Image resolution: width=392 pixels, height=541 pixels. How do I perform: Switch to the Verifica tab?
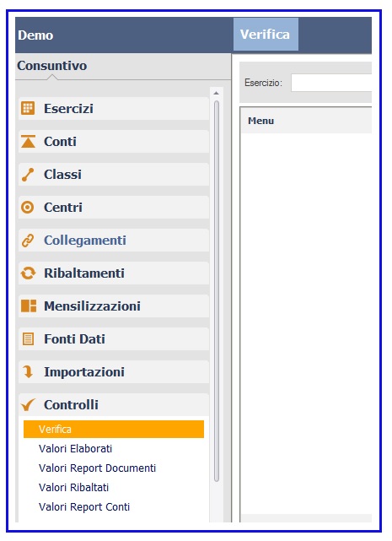tap(266, 35)
